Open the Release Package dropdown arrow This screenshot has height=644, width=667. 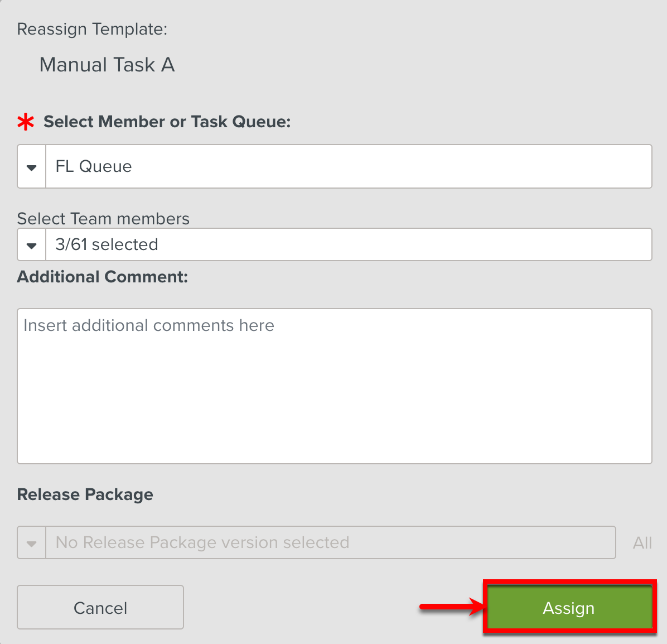click(x=32, y=543)
